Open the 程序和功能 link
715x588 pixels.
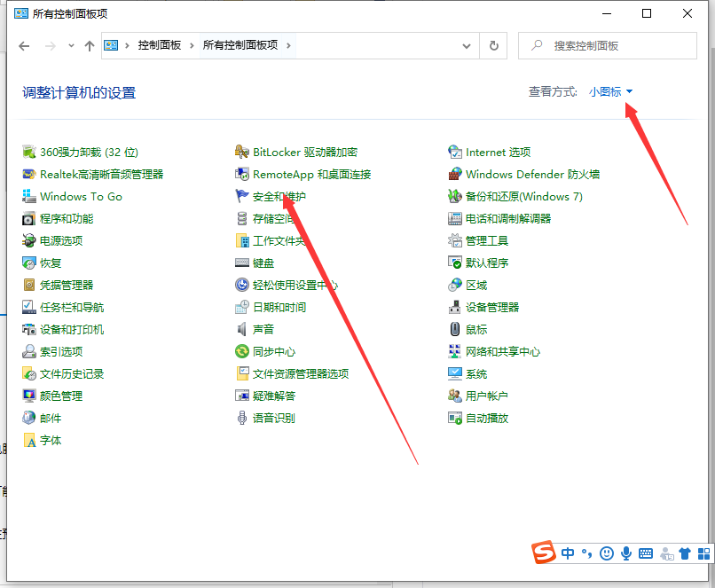(67, 219)
